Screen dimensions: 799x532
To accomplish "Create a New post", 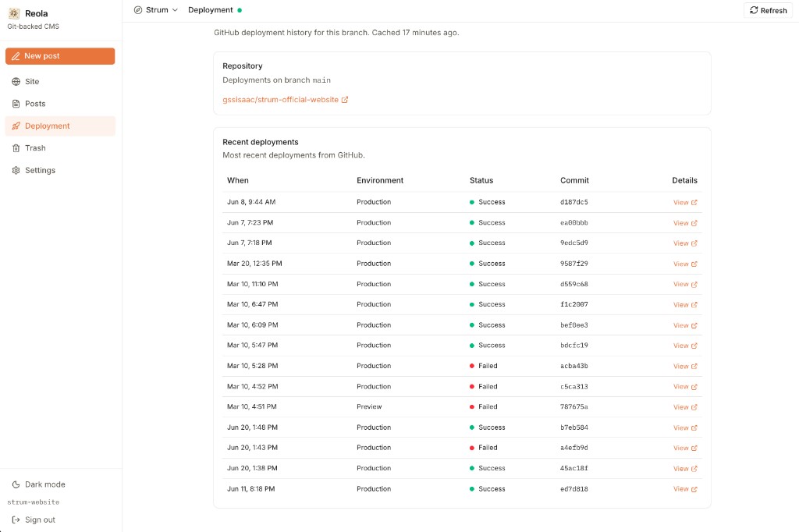I will (60, 56).
